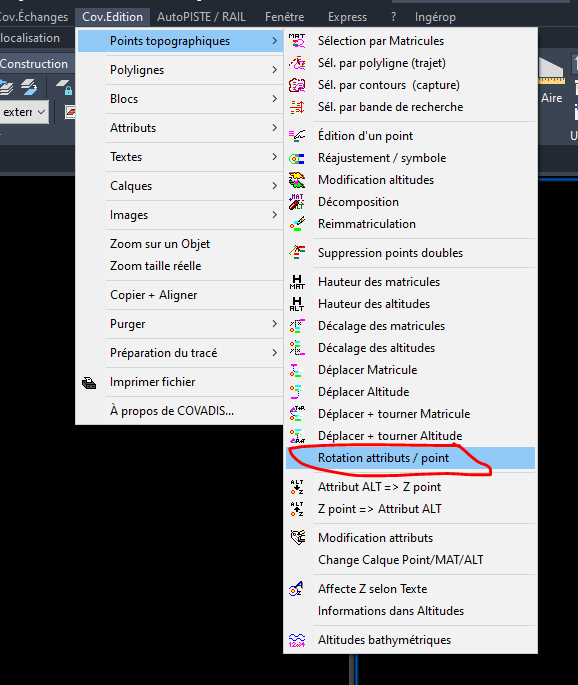This screenshot has height=685, width=578.
Task: Select Copier + Aligner entry
Action: pyautogui.click(x=154, y=295)
